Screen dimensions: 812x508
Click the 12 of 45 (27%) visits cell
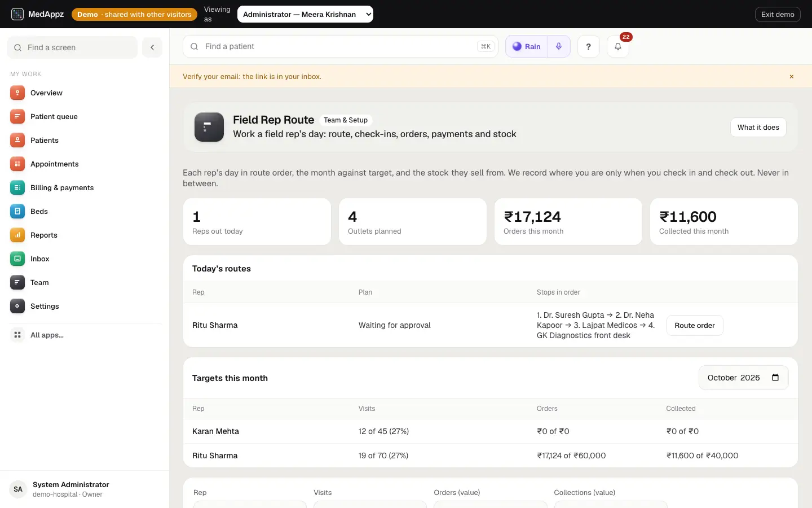(383, 431)
